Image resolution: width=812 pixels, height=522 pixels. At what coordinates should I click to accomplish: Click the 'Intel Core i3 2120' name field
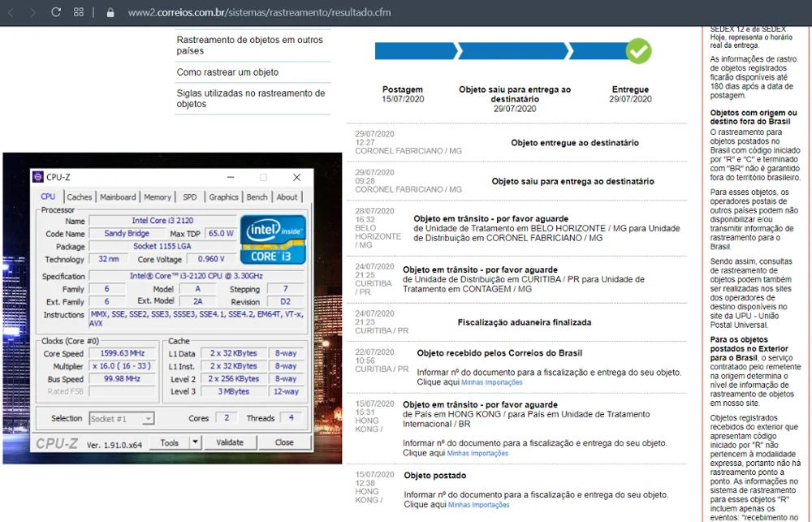(x=162, y=221)
